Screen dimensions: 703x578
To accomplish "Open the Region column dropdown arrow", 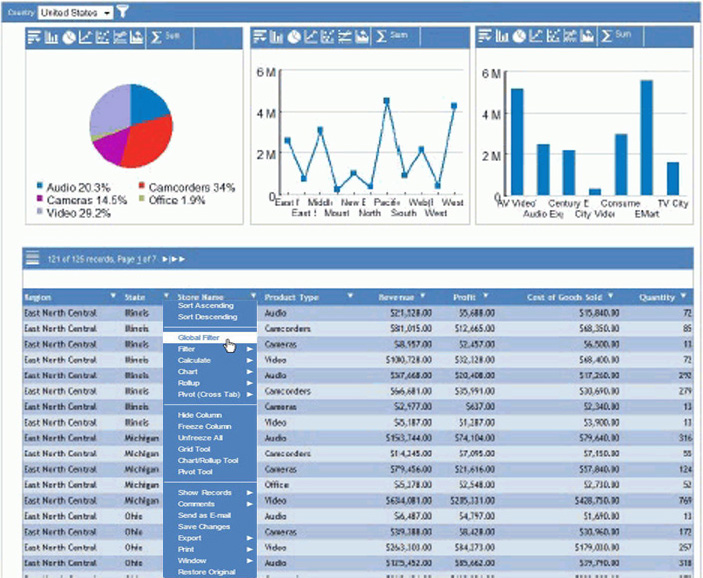I will click(x=113, y=296).
